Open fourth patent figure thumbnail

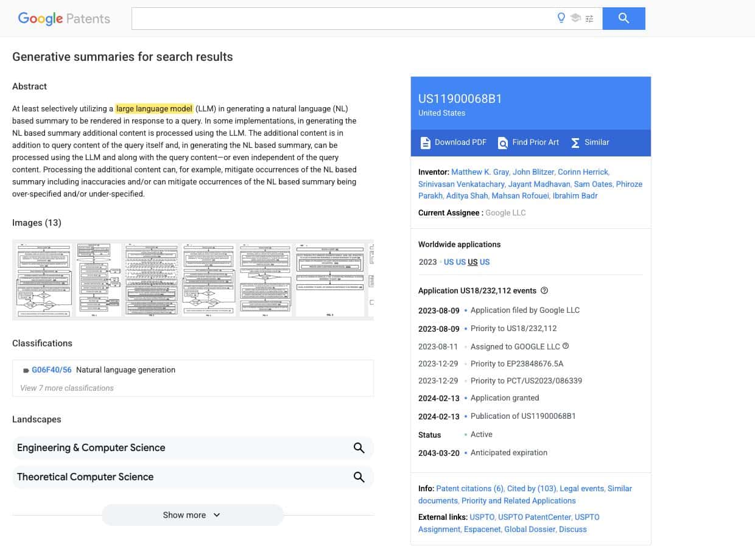pyautogui.click(x=209, y=280)
